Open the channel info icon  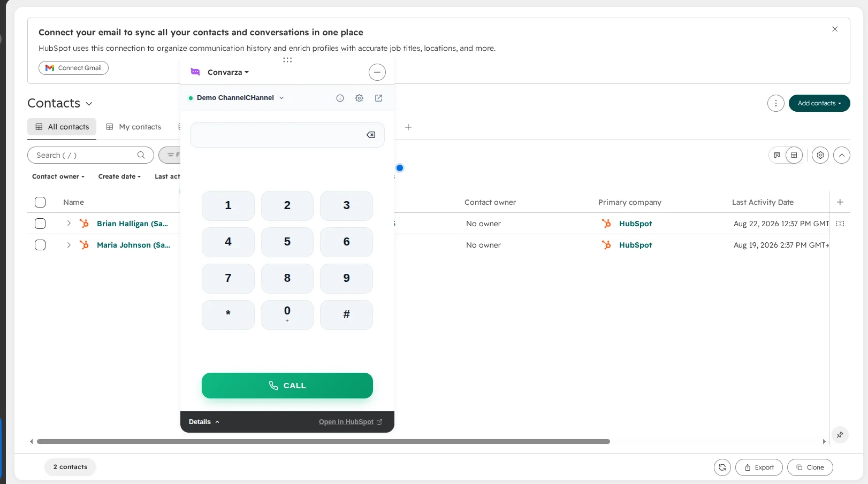340,98
